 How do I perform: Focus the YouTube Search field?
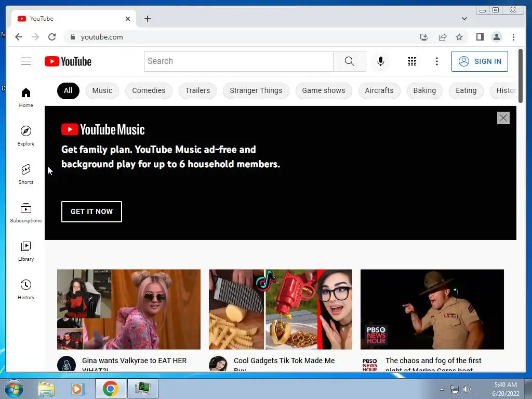click(x=238, y=61)
